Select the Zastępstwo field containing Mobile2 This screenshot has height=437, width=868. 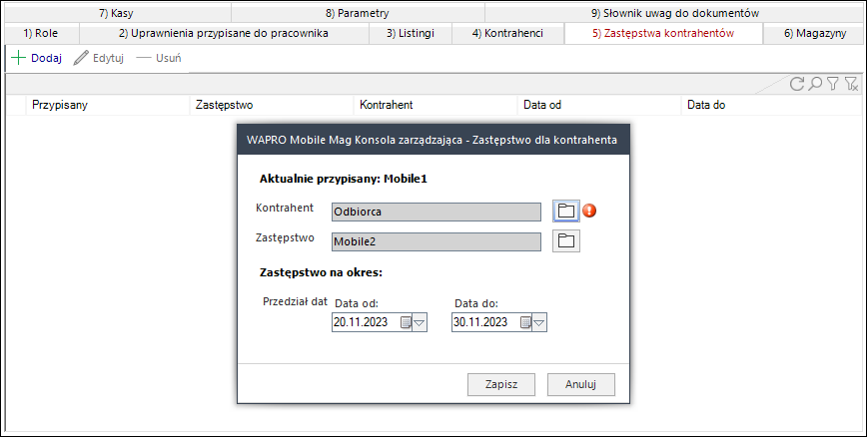pos(436,240)
